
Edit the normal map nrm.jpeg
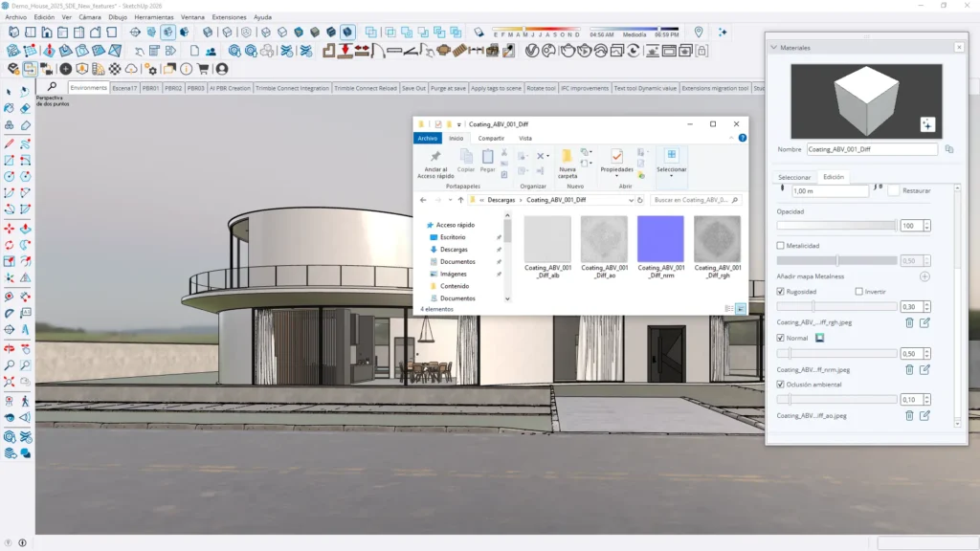[x=925, y=369]
